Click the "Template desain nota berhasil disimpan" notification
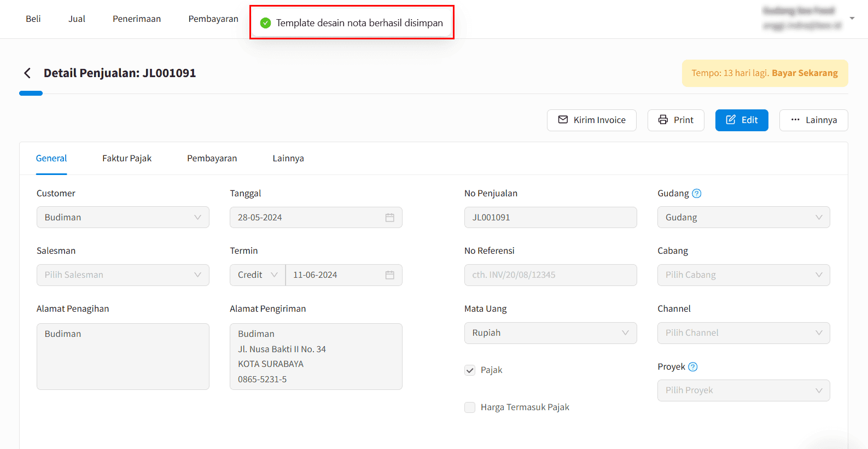Screen dimensions: 868x449 pos(352,23)
